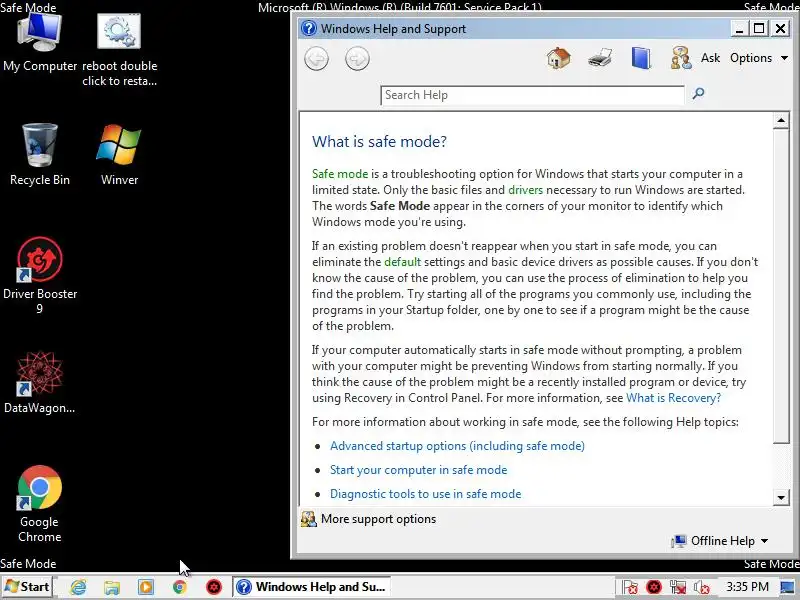Click the search magnifier icon
The image size is (800, 600).
698,93
